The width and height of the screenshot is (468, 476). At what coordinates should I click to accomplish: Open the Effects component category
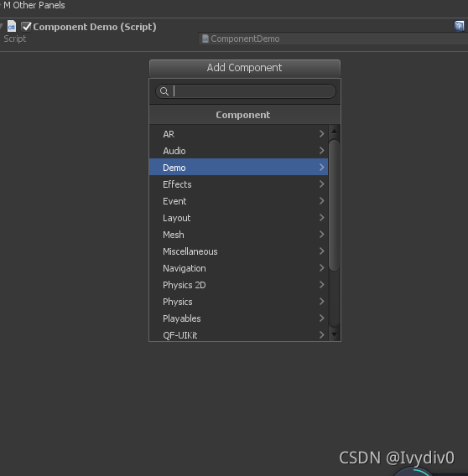tap(238, 184)
